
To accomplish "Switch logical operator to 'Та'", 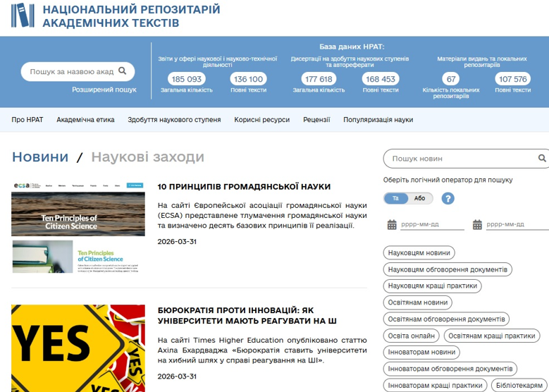I will 395,198.
